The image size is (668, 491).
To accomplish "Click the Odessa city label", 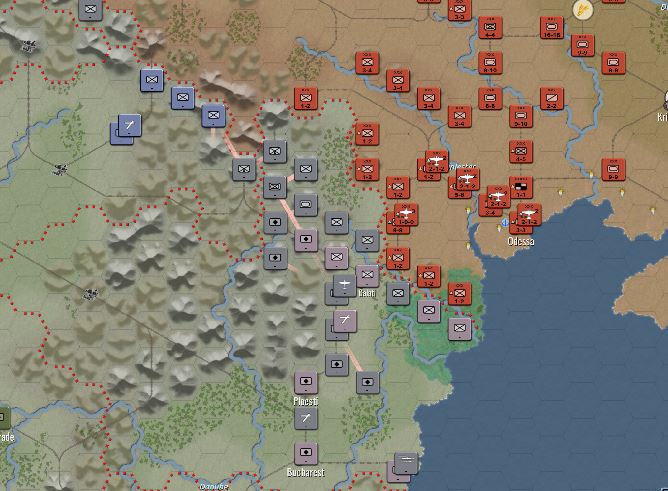I will pos(521,241).
